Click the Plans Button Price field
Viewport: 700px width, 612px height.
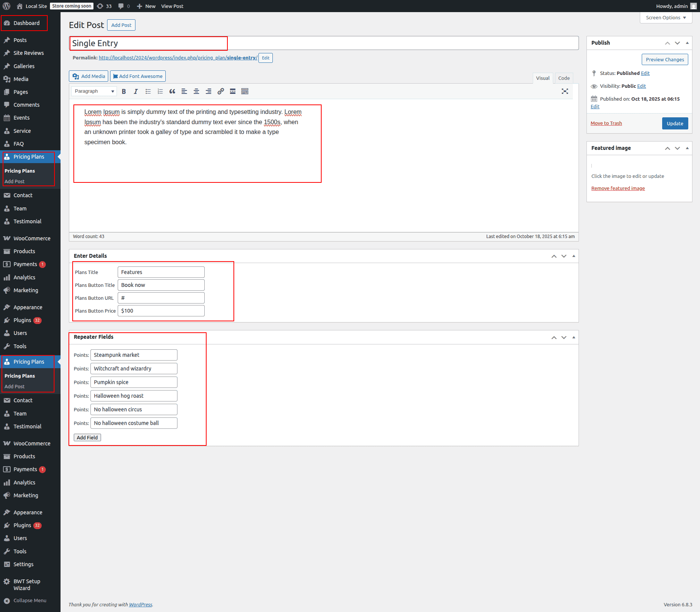pyautogui.click(x=161, y=311)
